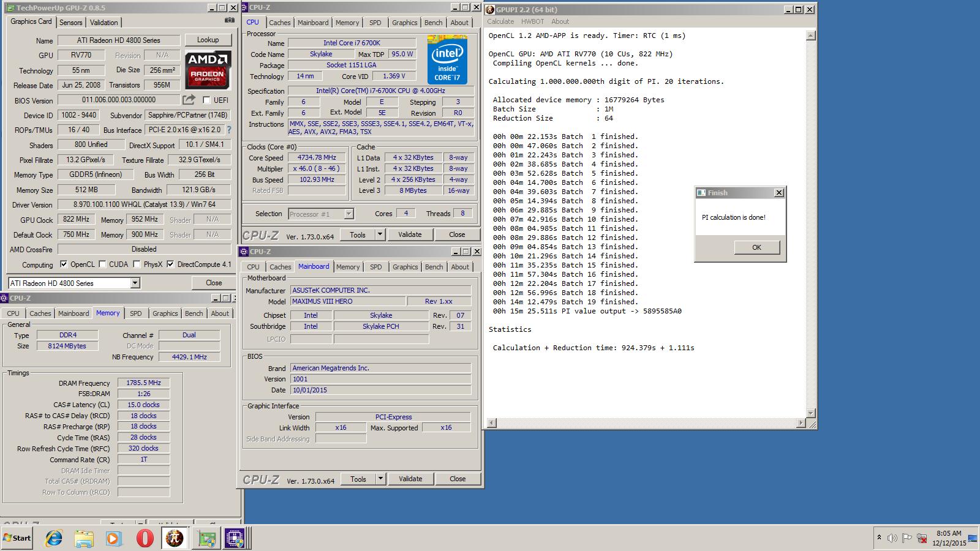Toggle the UEFI checkbox
This screenshot has width=980, height=551.
(206, 100)
